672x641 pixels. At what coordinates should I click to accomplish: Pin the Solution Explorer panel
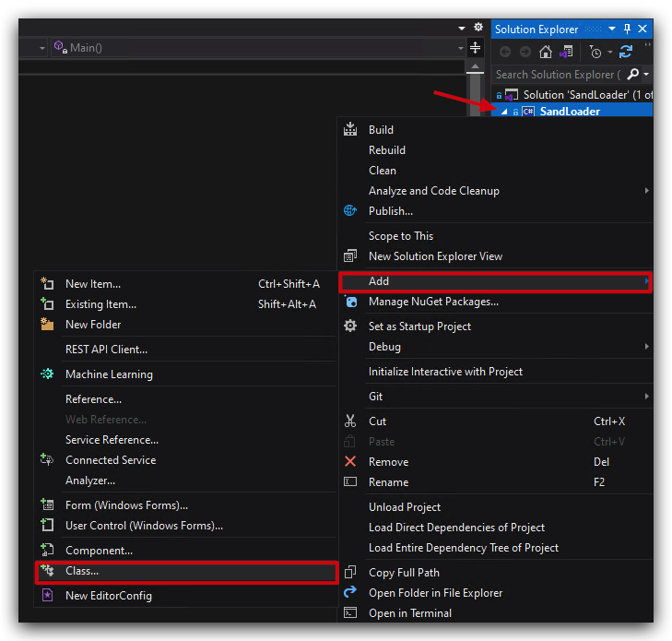pyautogui.click(x=627, y=29)
